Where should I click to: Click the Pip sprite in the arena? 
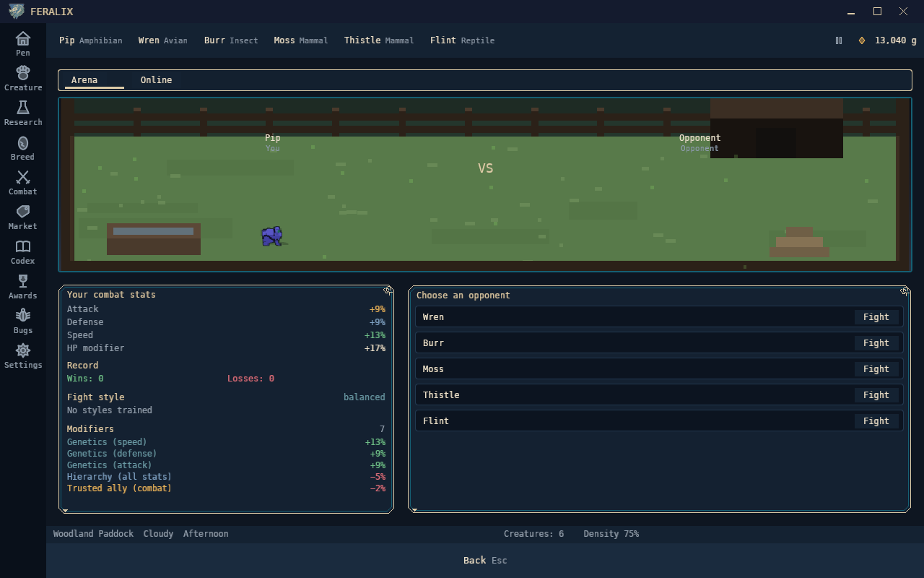click(271, 236)
